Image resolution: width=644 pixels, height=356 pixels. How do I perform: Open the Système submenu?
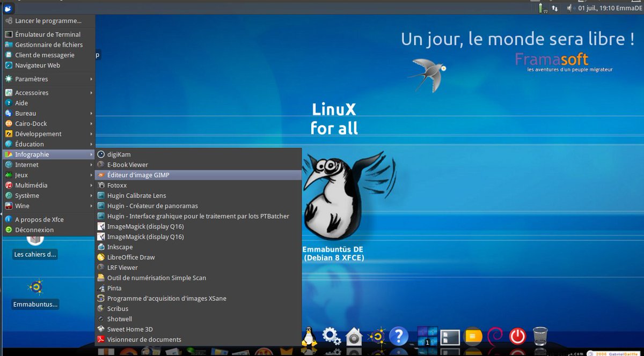(49, 196)
